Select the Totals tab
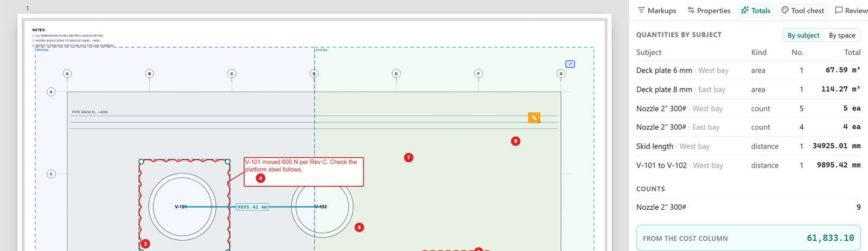Viewport: 868px width, 251px height. coord(756,10)
